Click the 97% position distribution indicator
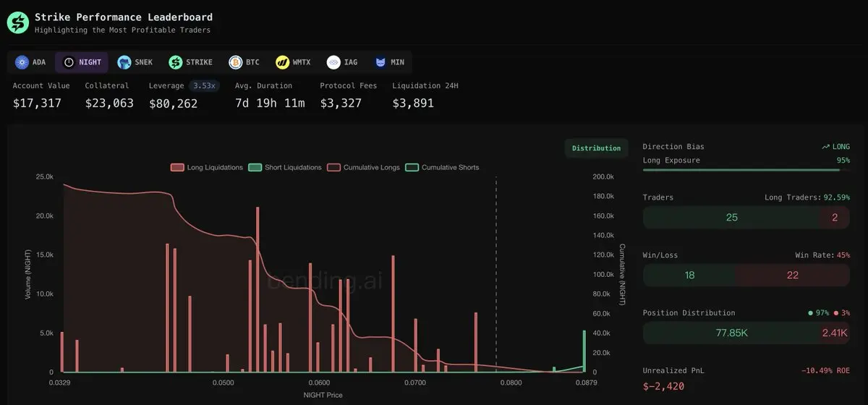868x405 pixels. tap(817, 313)
